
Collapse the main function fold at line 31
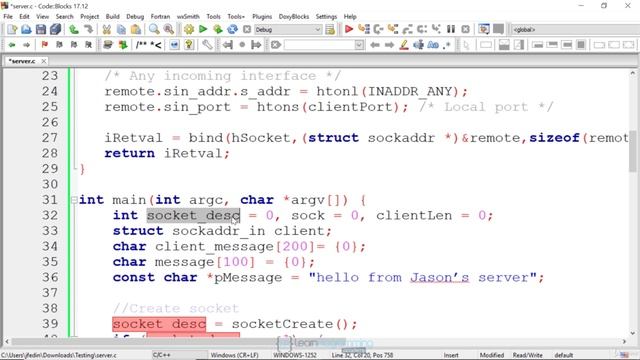(x=74, y=200)
